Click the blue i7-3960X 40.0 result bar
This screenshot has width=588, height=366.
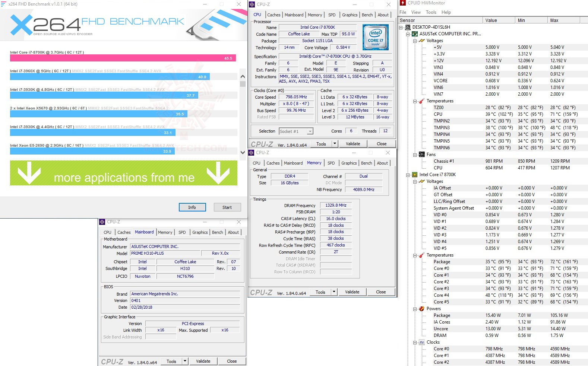110,77
